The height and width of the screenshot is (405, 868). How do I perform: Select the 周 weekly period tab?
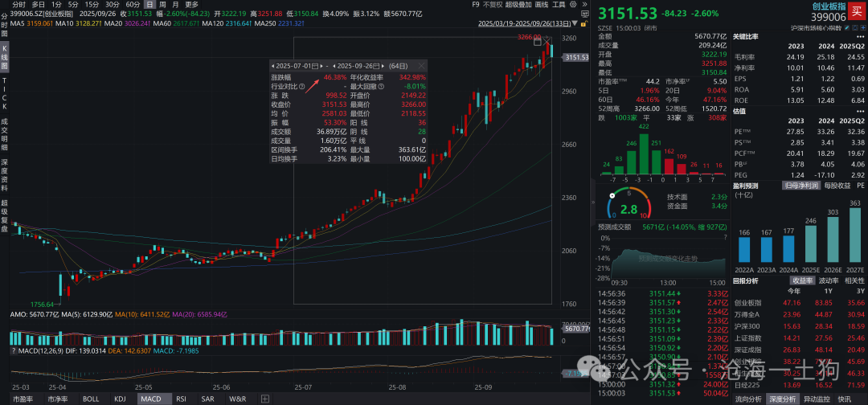point(163,4)
